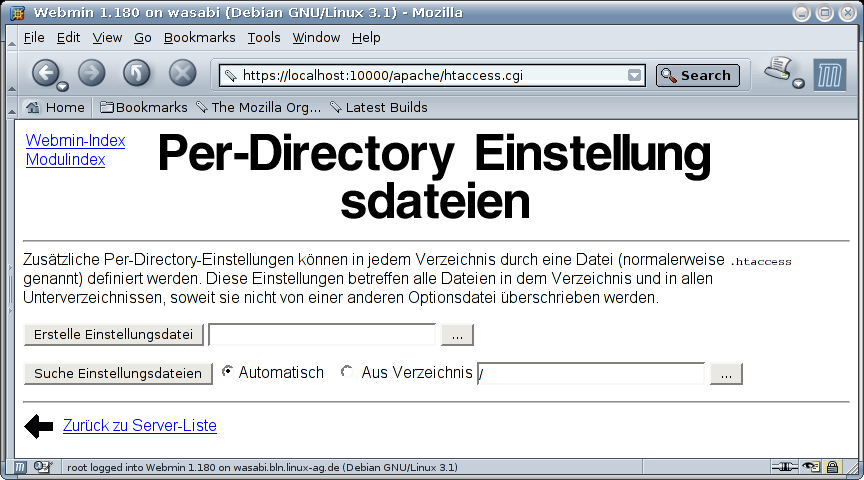Click the Back navigation arrow
864x480 pixels.
[x=45, y=72]
